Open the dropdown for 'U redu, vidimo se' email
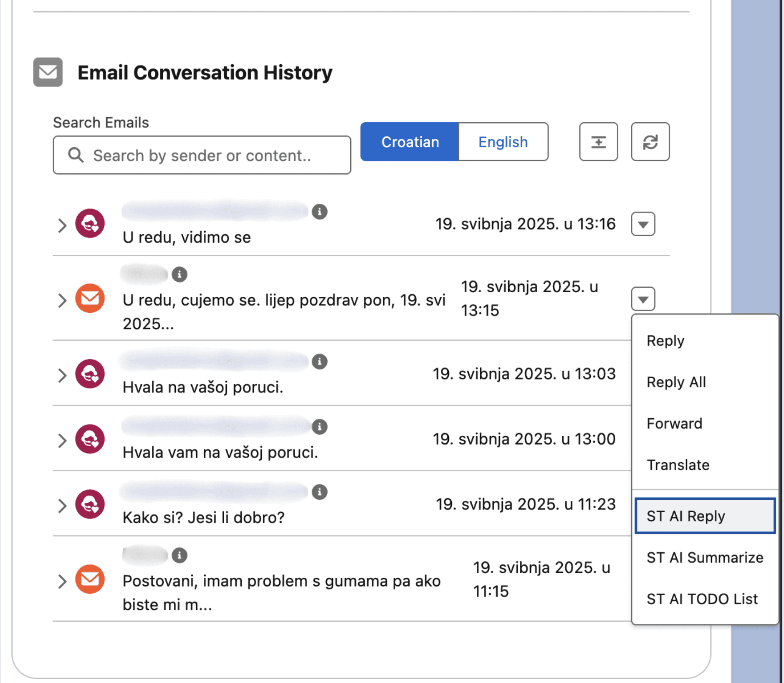The width and height of the screenshot is (784, 683). (x=642, y=224)
